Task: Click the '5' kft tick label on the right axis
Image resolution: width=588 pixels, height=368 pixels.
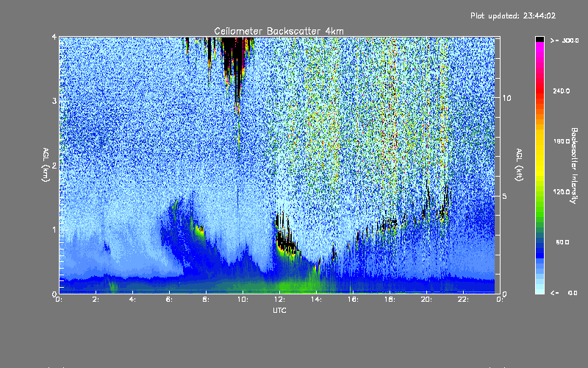Action: point(504,196)
